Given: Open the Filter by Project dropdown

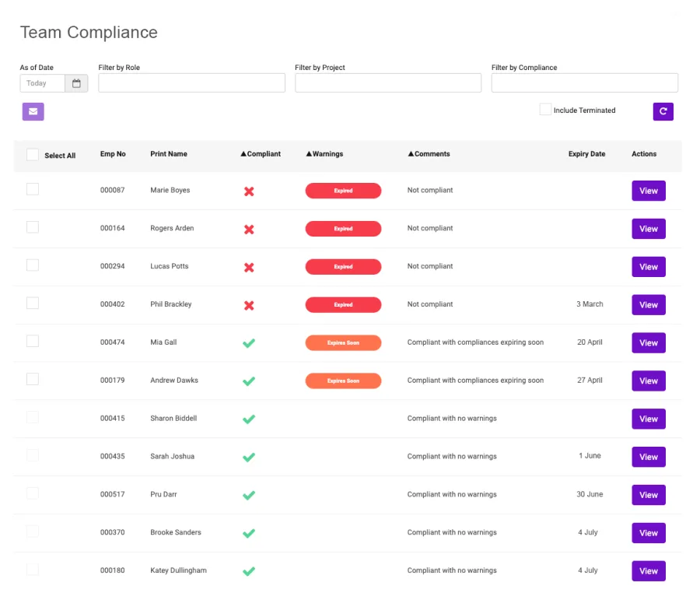Looking at the screenshot, I should (x=388, y=83).
